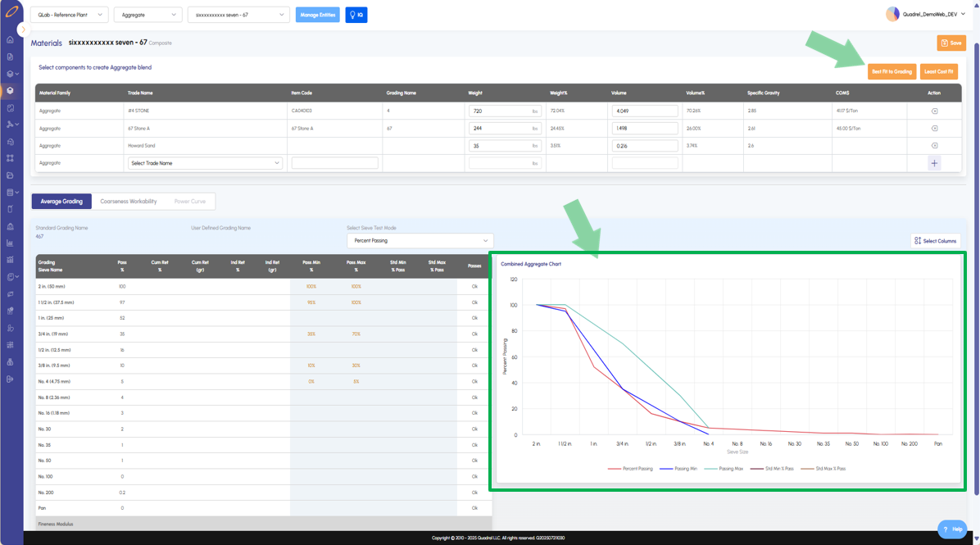The width and height of the screenshot is (980, 545).
Task: Open the bar chart icon in sidebar
Action: point(10,243)
